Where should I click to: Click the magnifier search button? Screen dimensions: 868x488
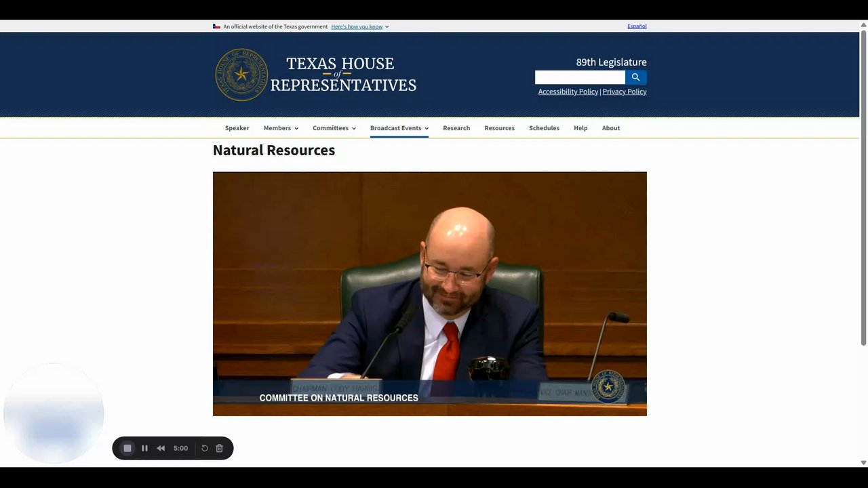click(635, 77)
